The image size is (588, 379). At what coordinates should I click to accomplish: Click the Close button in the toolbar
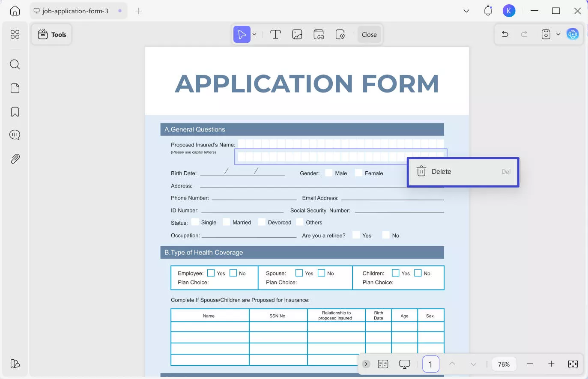pyautogui.click(x=369, y=34)
